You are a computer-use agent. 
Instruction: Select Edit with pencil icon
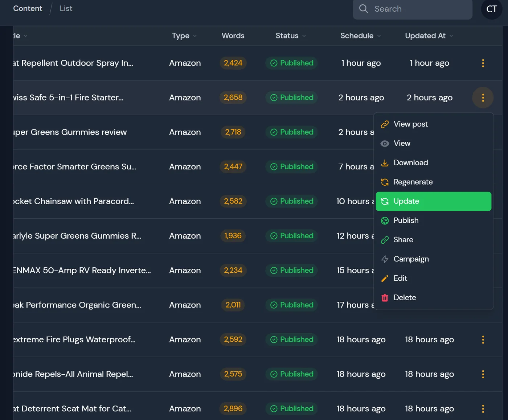tap(434, 278)
